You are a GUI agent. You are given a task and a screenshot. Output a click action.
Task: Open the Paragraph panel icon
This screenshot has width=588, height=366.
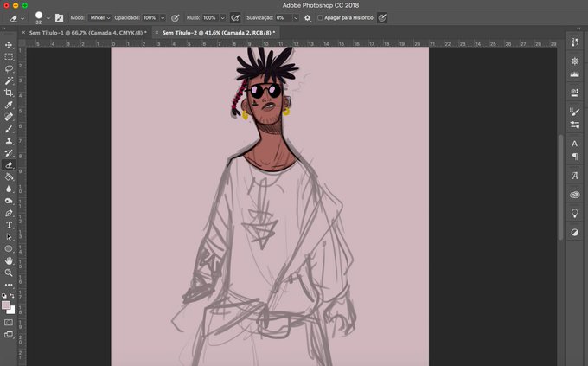(x=574, y=156)
